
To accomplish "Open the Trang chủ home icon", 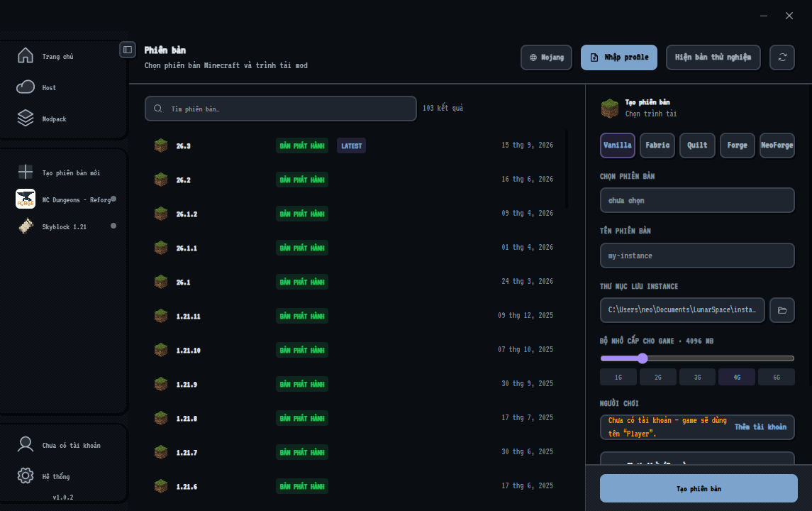I will point(26,55).
